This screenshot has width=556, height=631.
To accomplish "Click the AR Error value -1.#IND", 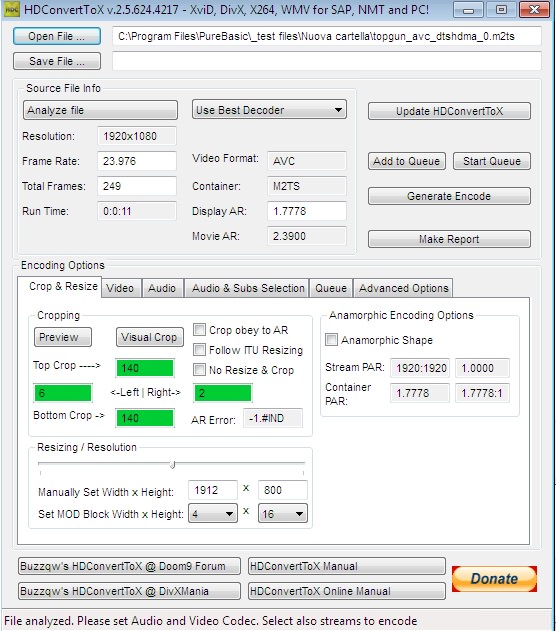I will 273,419.
